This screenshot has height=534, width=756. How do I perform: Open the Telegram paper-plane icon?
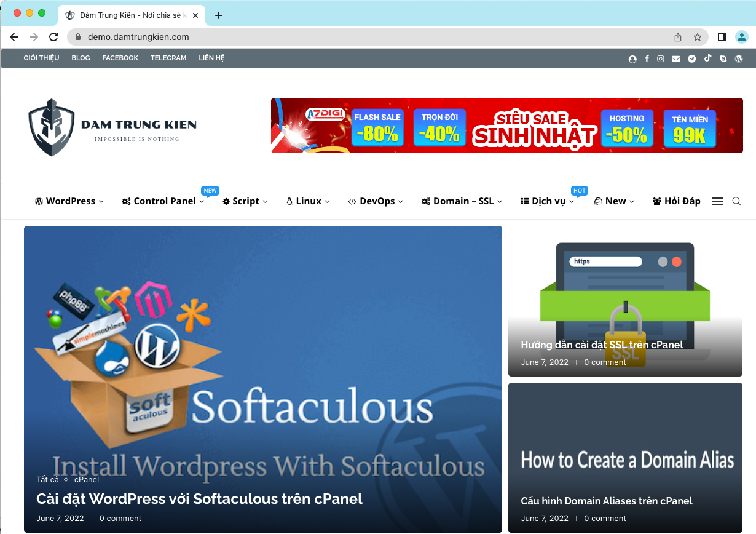(x=692, y=58)
